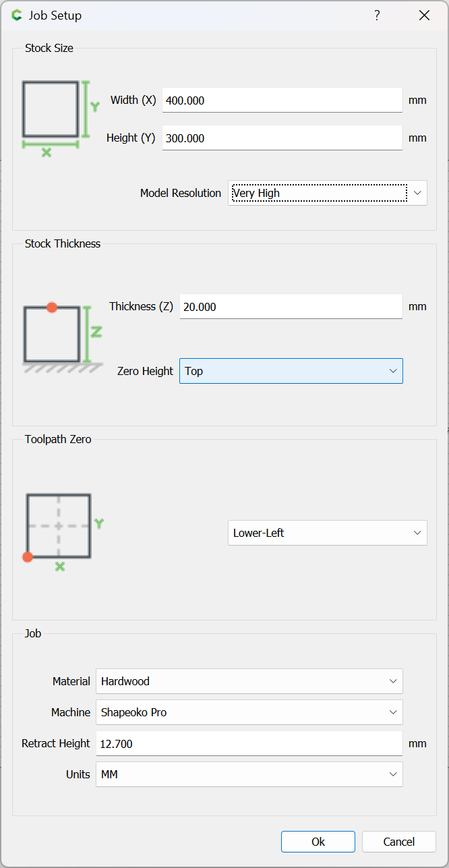Close the Job Setup dialog with X
This screenshot has height=868, width=449.
coord(424,16)
